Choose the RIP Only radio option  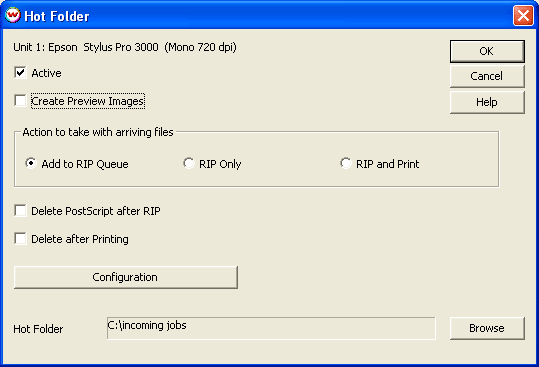[188, 163]
